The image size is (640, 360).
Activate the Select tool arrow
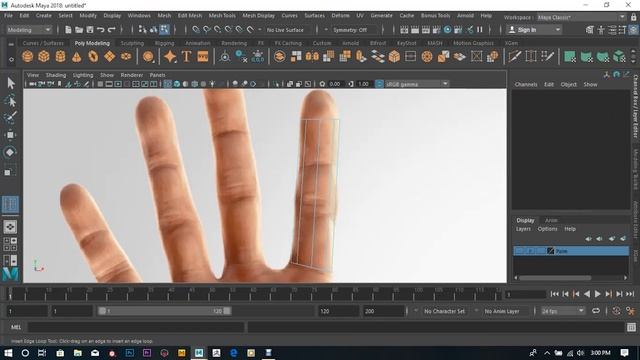click(x=11, y=83)
